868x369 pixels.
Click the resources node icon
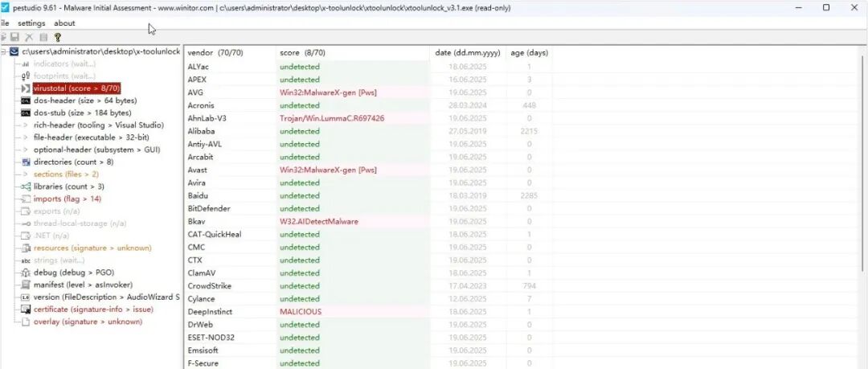pyautogui.click(x=26, y=248)
